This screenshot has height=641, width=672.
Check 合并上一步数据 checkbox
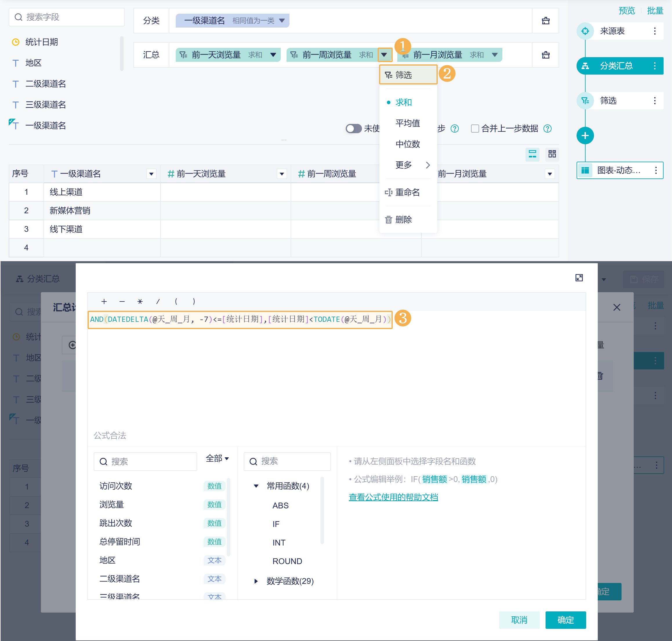[474, 129]
